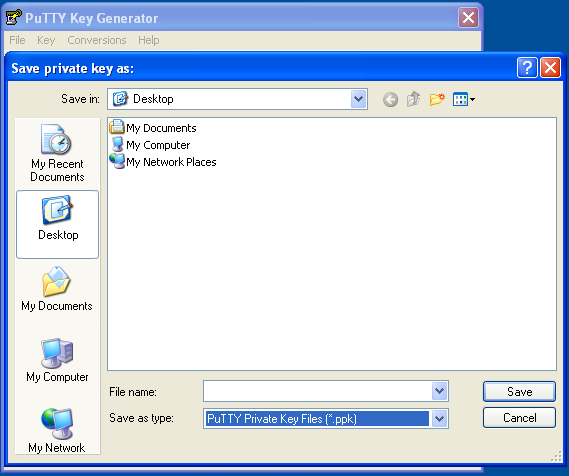Open Conversions menu in PuTTY Key Generator
This screenshot has height=476, width=569.
[x=97, y=40]
